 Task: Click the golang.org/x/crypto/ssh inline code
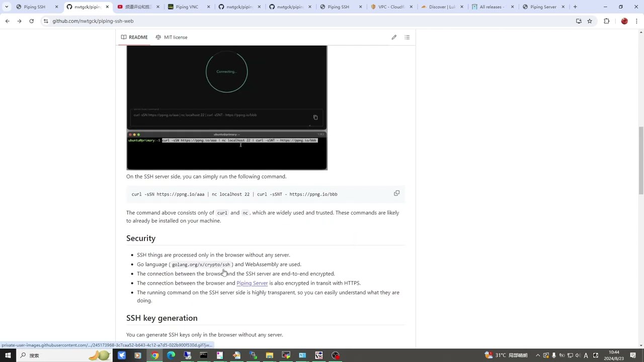[201, 264]
